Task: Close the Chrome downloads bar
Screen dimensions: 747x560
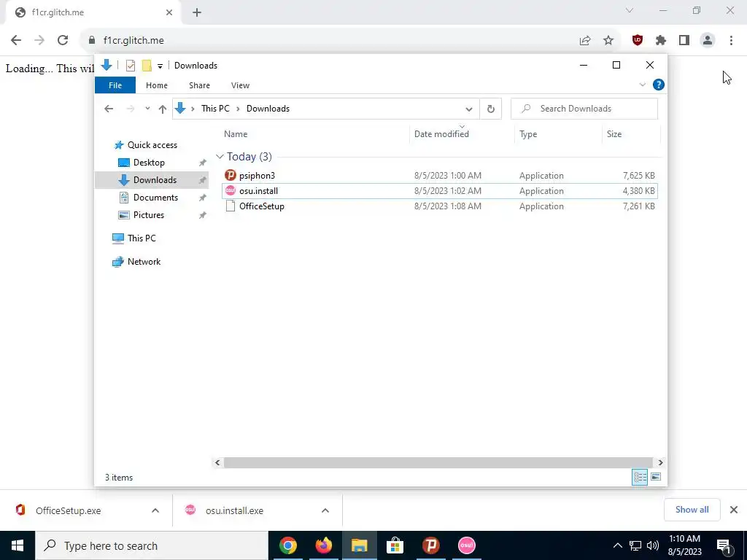Action: click(x=734, y=510)
